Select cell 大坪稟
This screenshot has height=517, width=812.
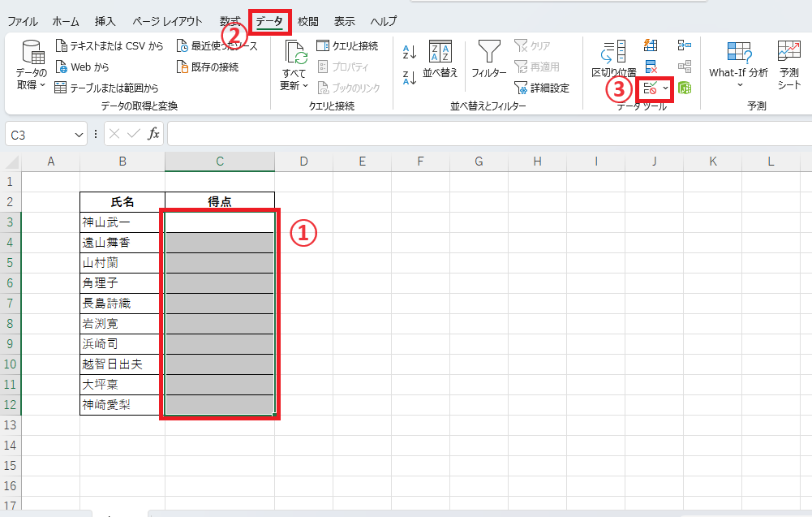coord(122,385)
